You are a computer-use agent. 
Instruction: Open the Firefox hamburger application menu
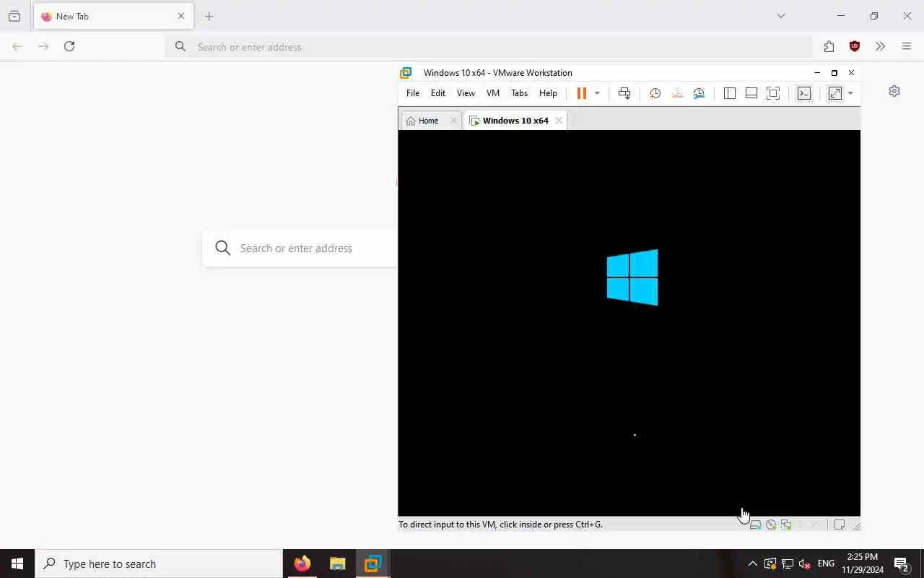907,46
